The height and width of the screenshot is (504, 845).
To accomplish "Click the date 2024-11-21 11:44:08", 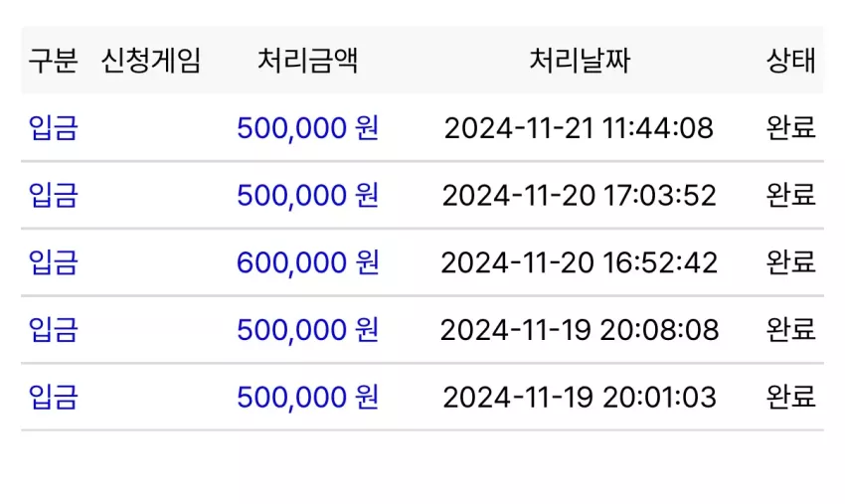I will 580,128.
